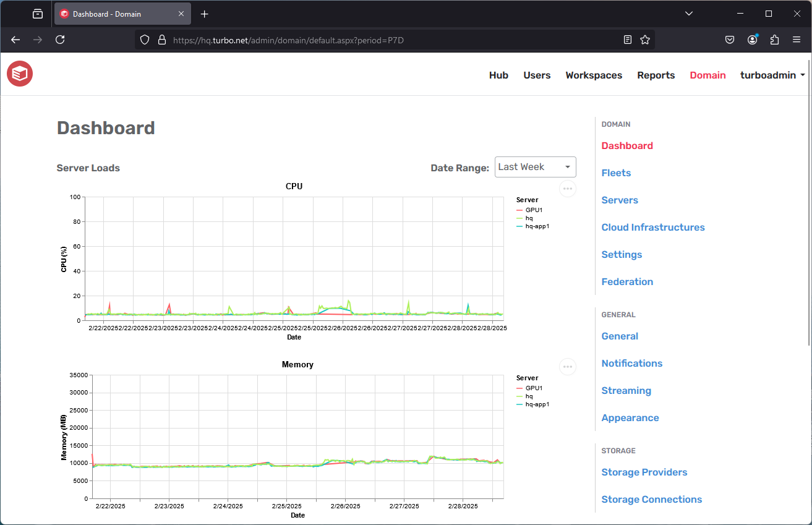
Task: Toggle the GPU1 series in the CPU legend
Action: pyautogui.click(x=532, y=210)
